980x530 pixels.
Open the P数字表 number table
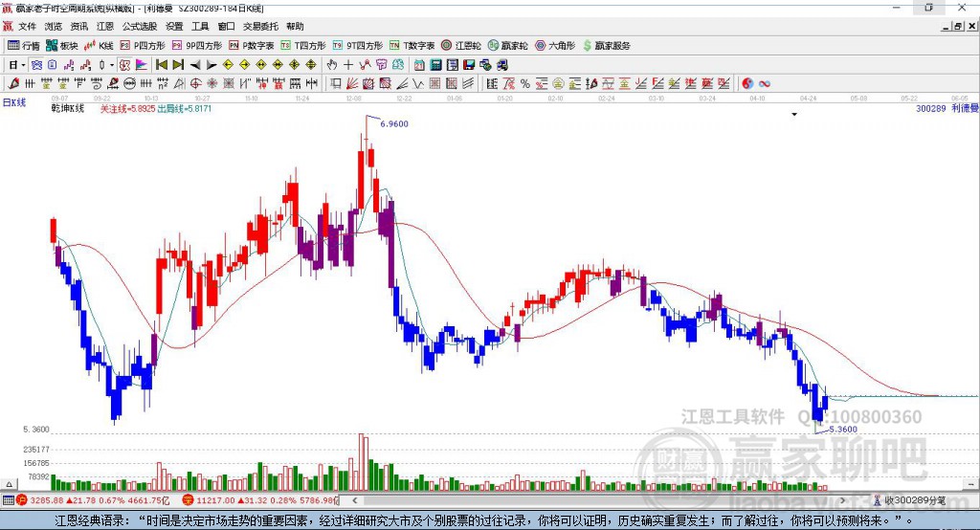click(252, 46)
